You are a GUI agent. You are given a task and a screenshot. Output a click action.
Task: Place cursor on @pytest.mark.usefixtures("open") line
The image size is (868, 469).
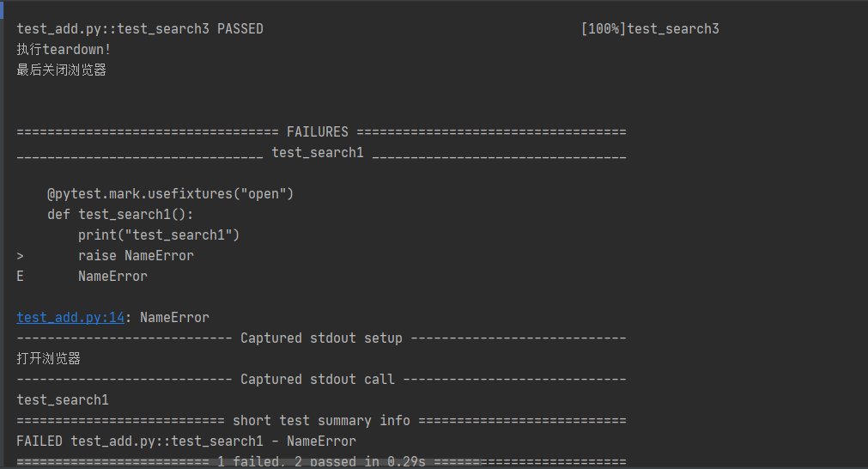(171, 194)
